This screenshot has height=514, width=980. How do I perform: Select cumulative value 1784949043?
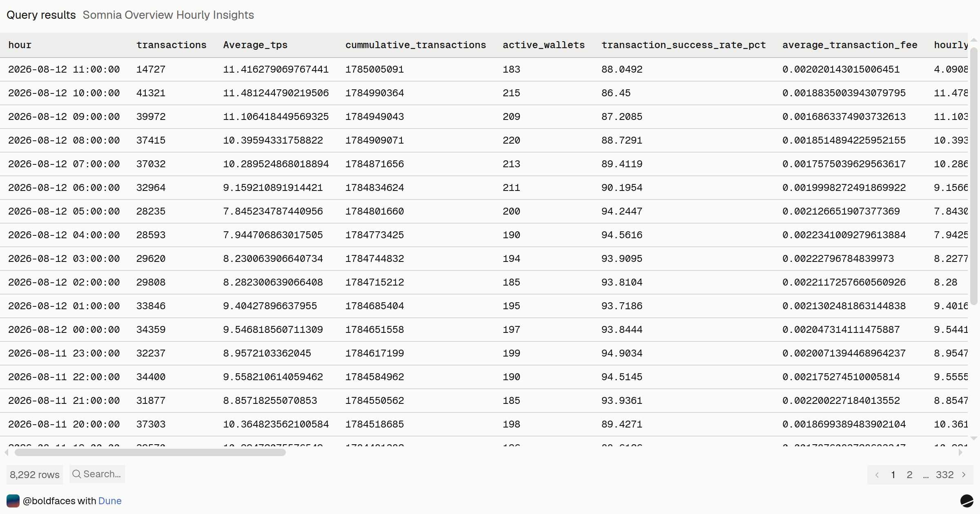coord(374,117)
